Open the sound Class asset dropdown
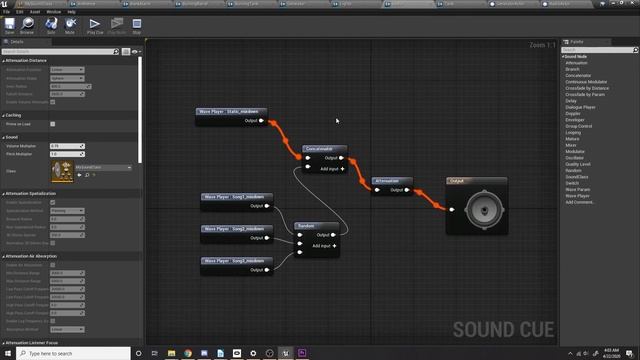 (x=103, y=167)
